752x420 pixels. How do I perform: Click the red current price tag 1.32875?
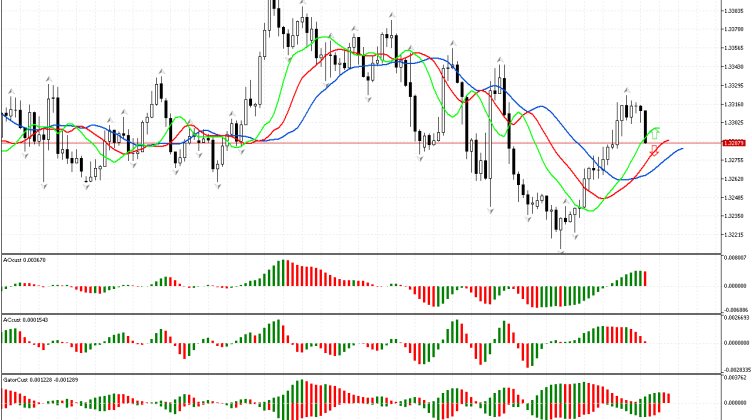coord(732,143)
